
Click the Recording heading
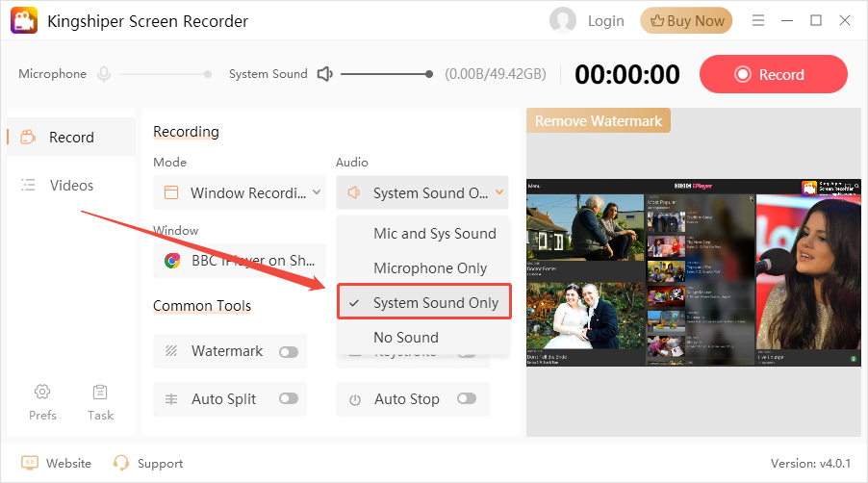coord(186,132)
